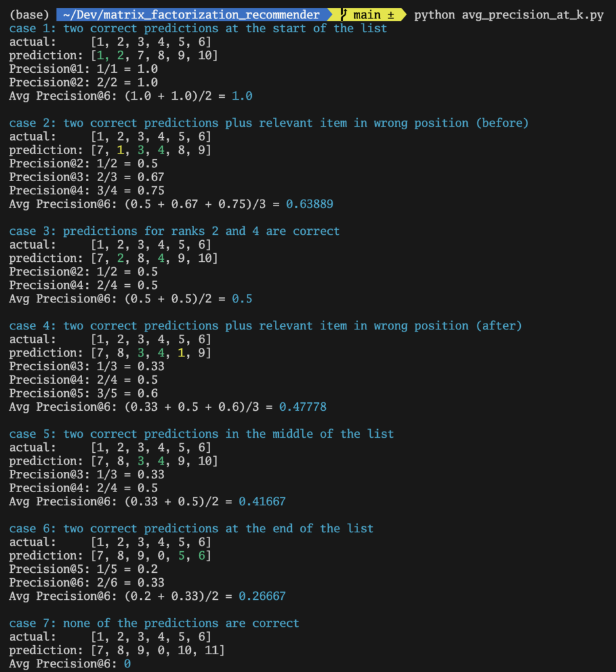The width and height of the screenshot is (616, 672).
Task: Click the blue 1.0 result of case 1
Action: (242, 96)
